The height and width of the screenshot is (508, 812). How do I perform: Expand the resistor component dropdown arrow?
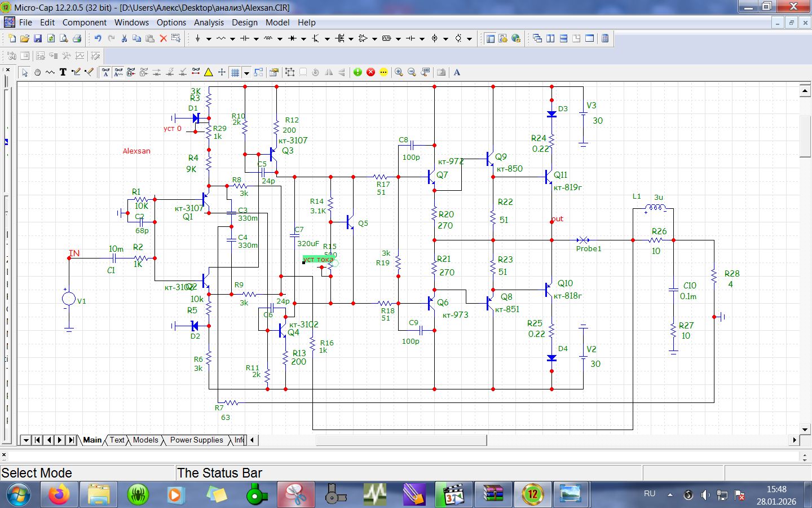(232, 39)
